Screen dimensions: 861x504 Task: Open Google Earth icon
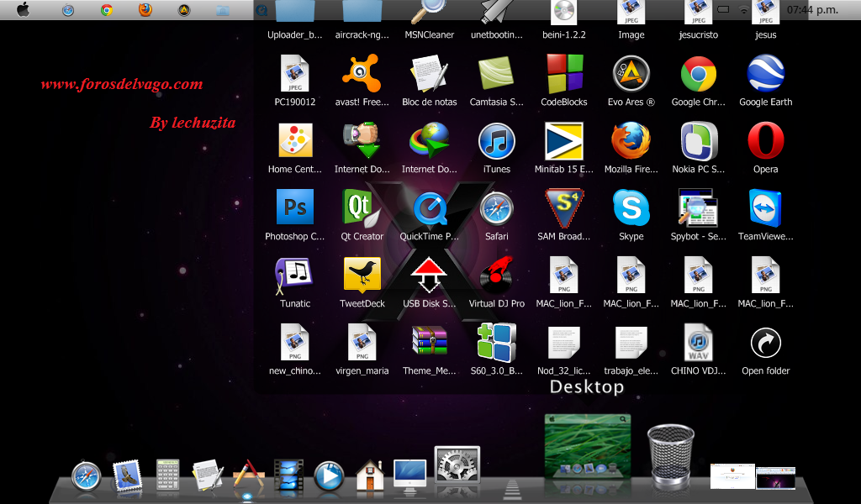(x=765, y=73)
